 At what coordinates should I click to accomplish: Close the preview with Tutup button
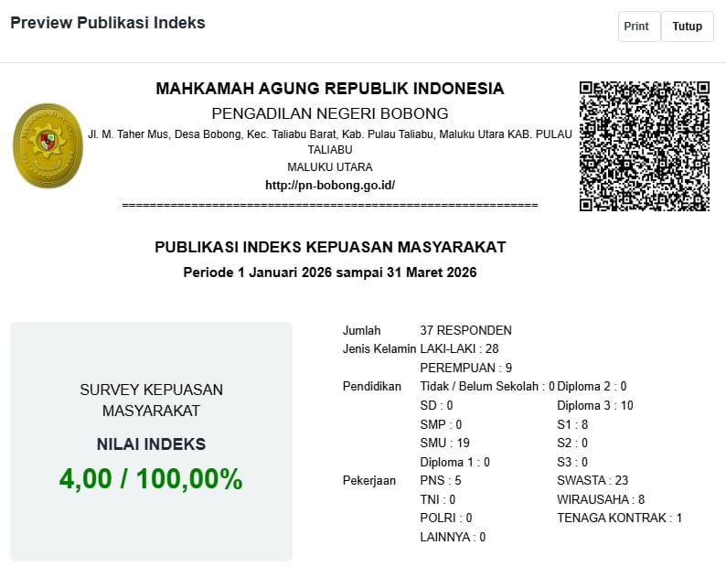click(x=687, y=27)
